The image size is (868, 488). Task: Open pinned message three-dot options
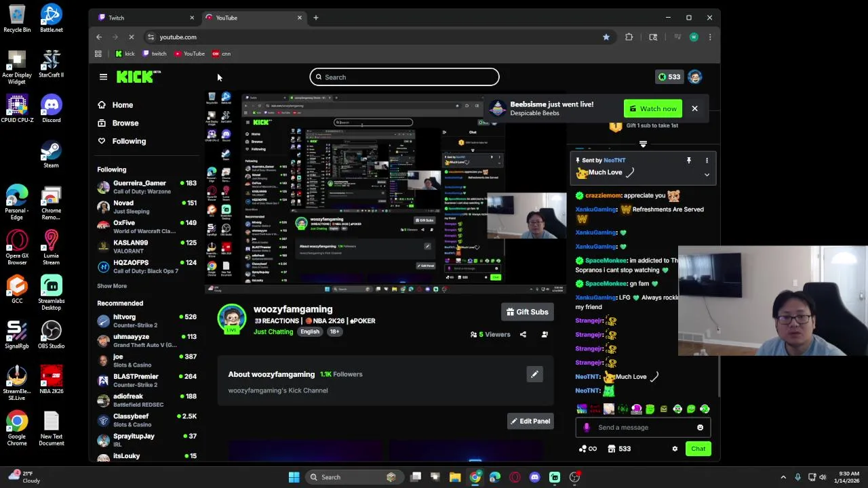pyautogui.click(x=707, y=161)
